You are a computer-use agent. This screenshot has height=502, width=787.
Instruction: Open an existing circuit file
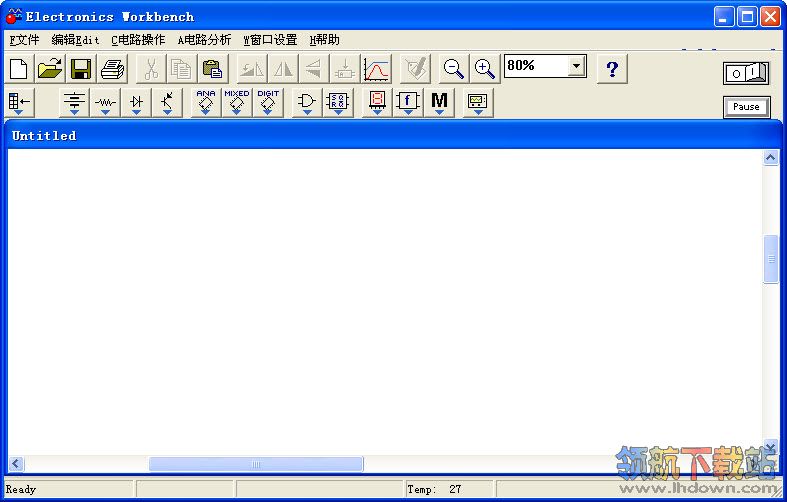click(50, 69)
